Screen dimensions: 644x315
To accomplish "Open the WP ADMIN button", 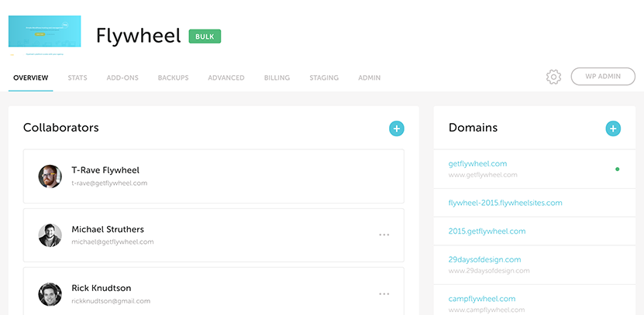I will [603, 77].
